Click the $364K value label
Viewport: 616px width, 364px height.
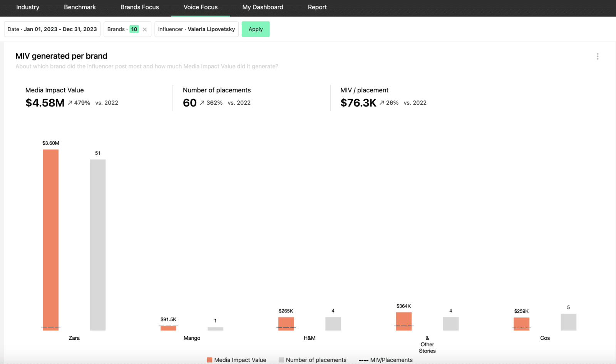pos(404,306)
